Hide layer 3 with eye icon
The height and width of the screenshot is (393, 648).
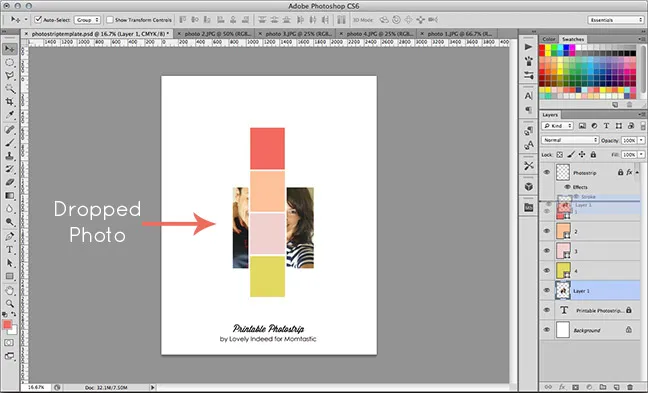(x=547, y=251)
